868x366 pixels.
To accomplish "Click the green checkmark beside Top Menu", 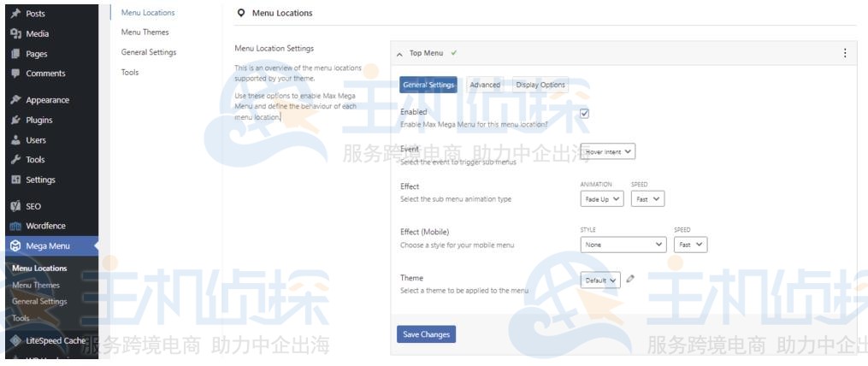I will (x=454, y=53).
